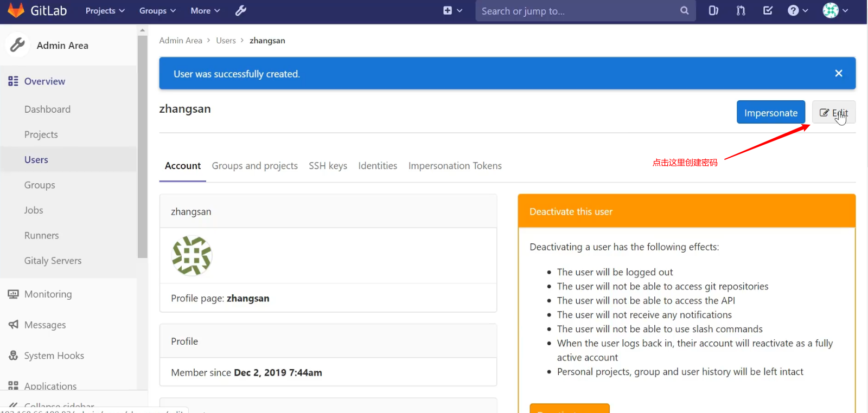Image resolution: width=868 pixels, height=413 pixels.
Task: Open the user avatar menu
Action: tap(835, 10)
